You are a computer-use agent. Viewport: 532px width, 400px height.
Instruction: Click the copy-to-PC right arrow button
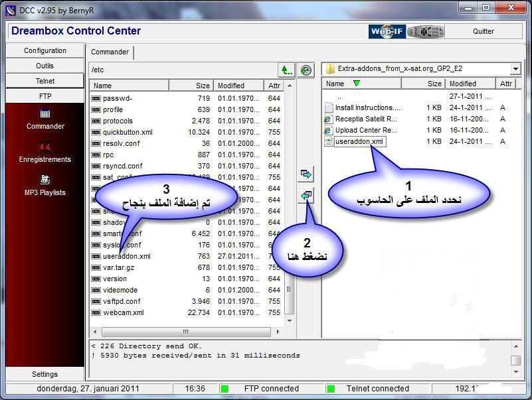[306, 174]
